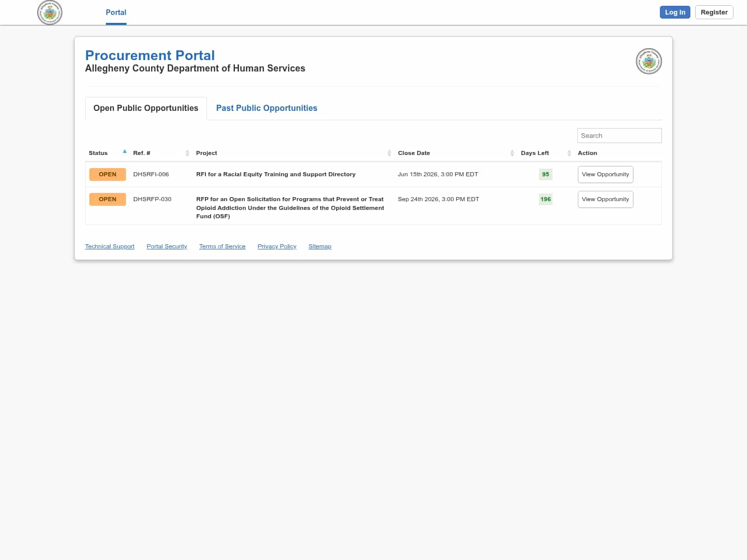Viewport: 747px width, 560px height.
Task: Open the Portal Security link
Action: pyautogui.click(x=167, y=247)
